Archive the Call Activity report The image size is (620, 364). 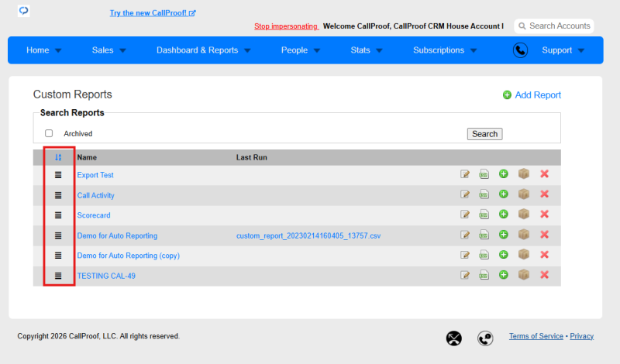(x=524, y=194)
